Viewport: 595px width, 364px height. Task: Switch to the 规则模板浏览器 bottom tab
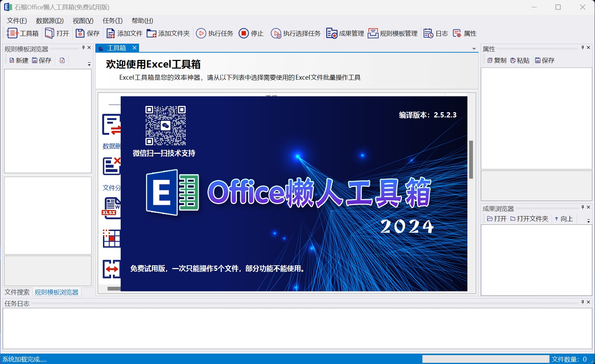click(57, 292)
